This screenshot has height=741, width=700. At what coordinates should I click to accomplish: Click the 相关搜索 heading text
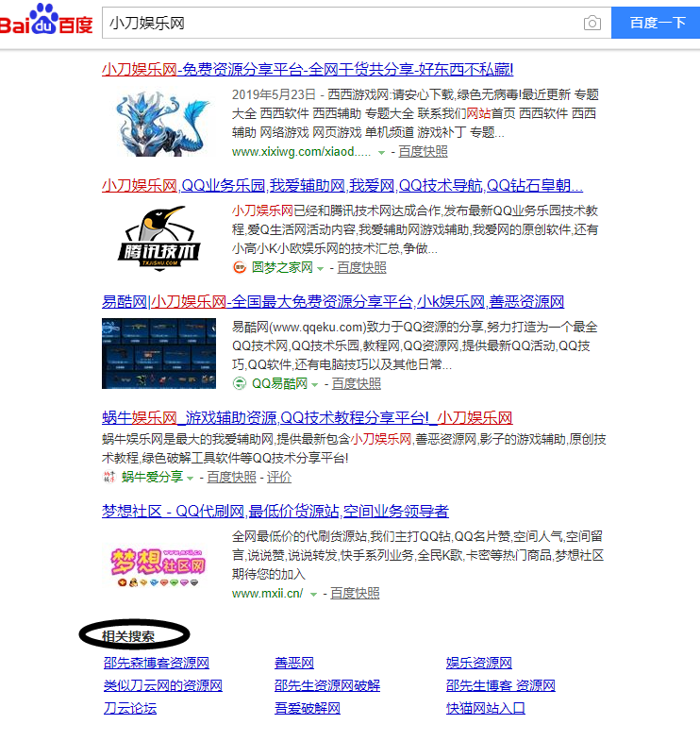[128, 636]
